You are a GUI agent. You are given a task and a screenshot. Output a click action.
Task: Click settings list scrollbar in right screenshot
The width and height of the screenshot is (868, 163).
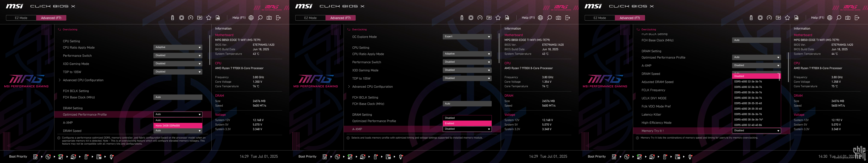point(788,67)
